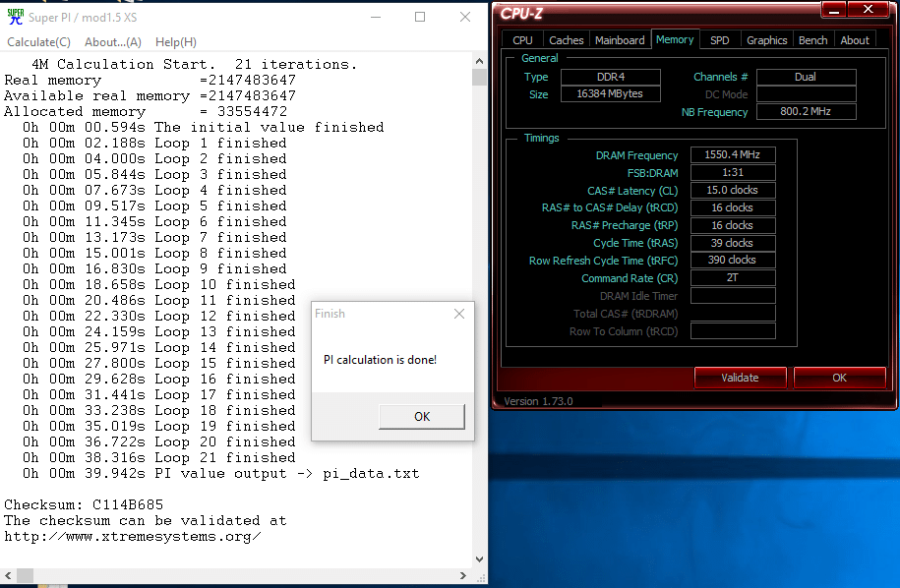The height and width of the screenshot is (588, 900).
Task: Select the Memory tab in CPU-Z
Action: [675, 39]
